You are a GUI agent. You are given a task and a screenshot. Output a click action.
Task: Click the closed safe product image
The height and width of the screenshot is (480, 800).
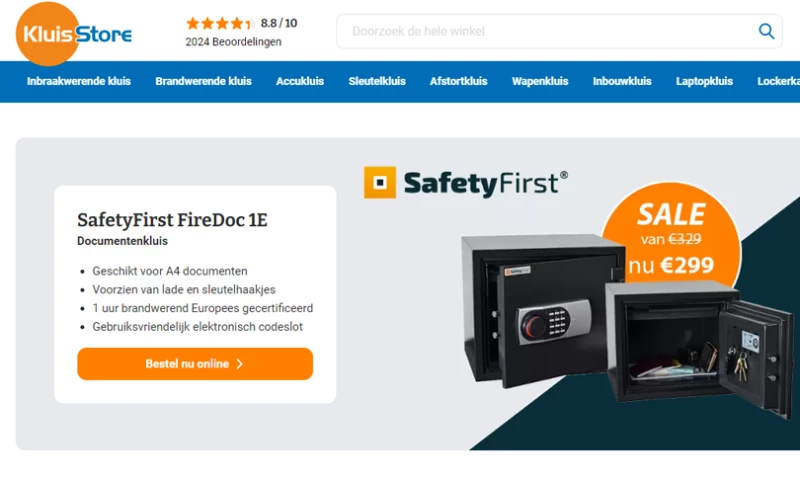click(542, 310)
